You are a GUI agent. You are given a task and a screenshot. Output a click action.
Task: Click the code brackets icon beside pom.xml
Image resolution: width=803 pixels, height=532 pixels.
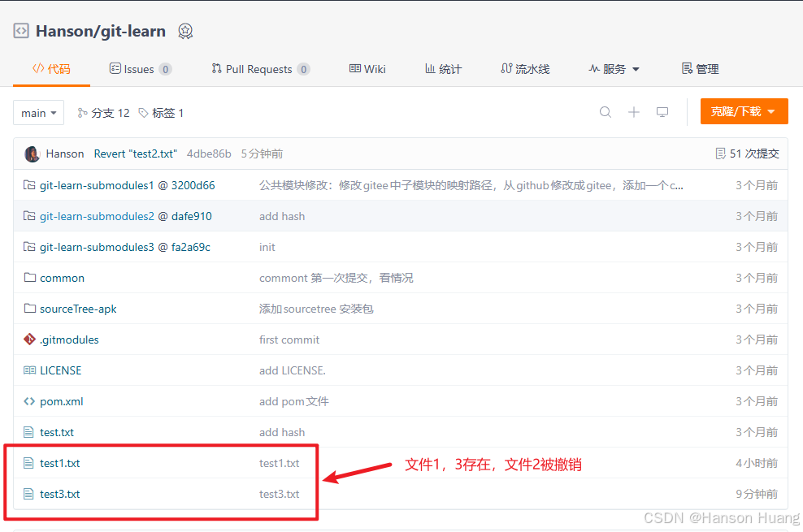30,401
